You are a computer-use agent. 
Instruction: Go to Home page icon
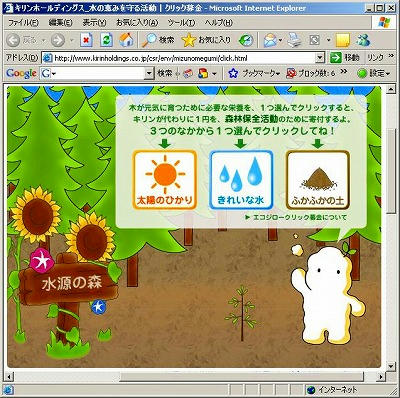(126, 40)
